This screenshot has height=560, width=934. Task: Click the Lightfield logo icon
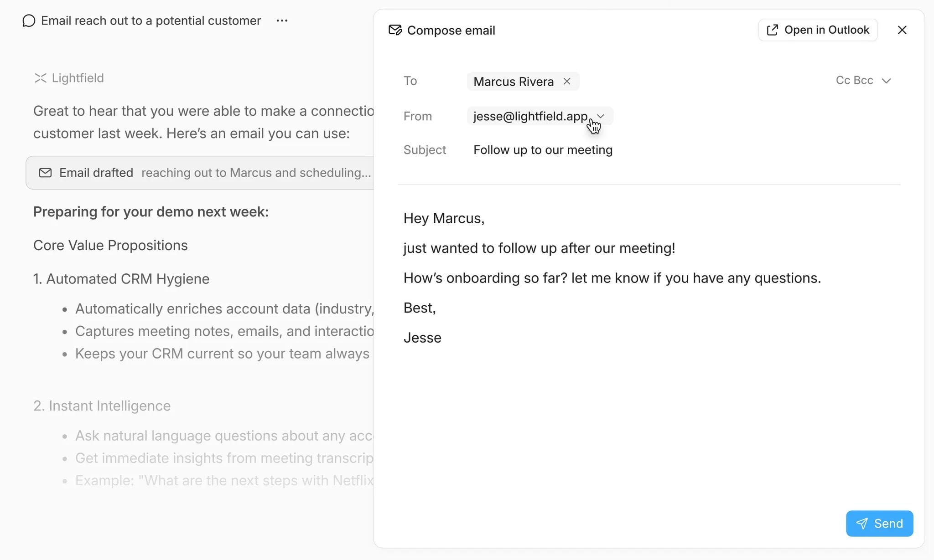(41, 78)
